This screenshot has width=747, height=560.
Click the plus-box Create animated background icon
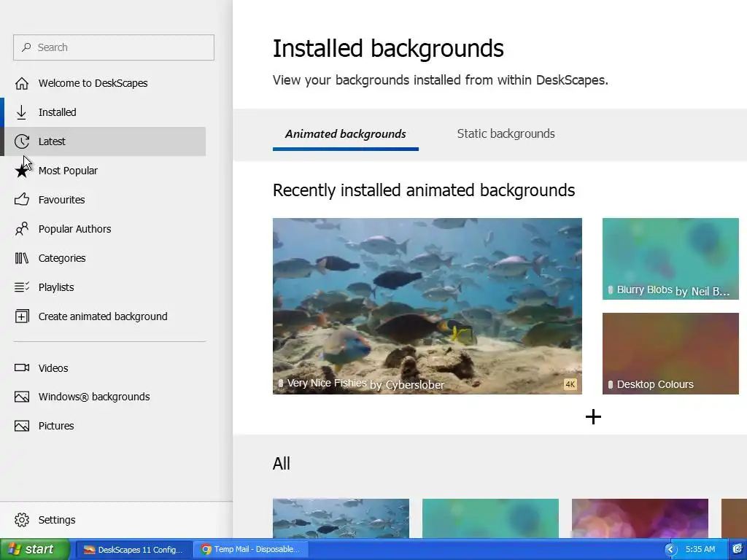(21, 316)
